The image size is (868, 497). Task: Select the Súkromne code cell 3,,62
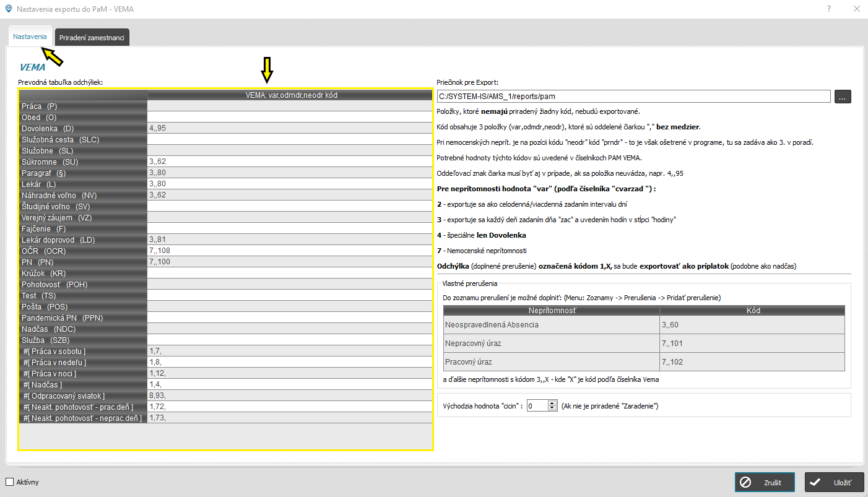(x=290, y=162)
